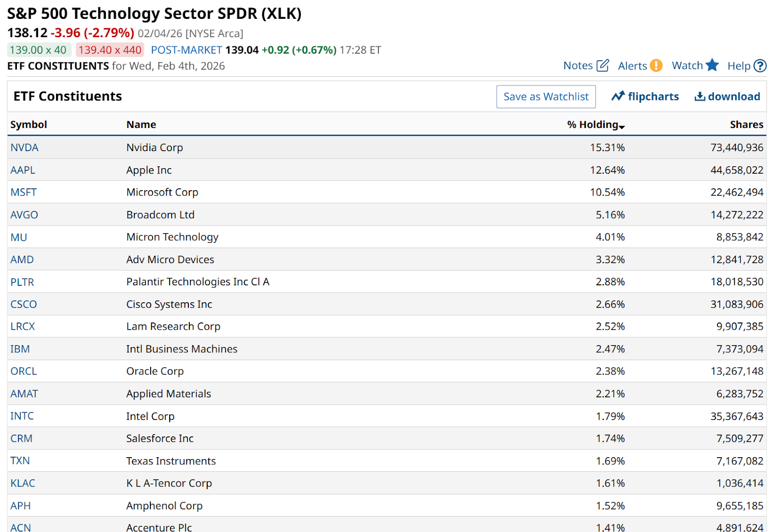Open the AAPL symbol link
Image resolution: width=773 pixels, height=532 pixels.
tap(23, 170)
